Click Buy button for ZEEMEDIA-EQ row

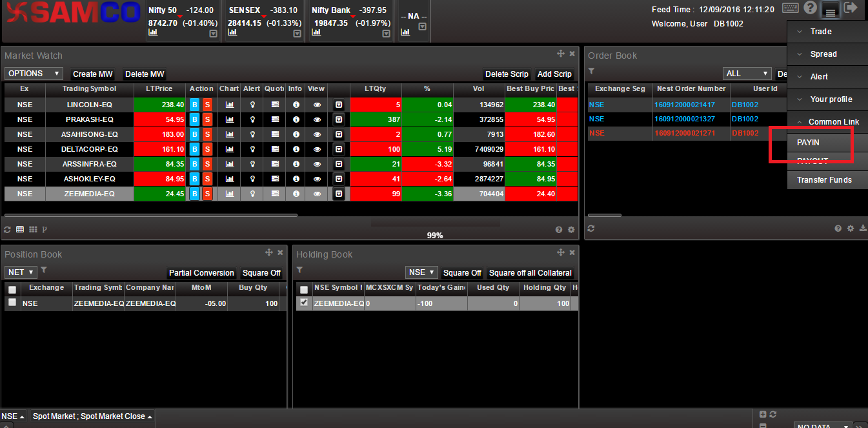[194, 194]
